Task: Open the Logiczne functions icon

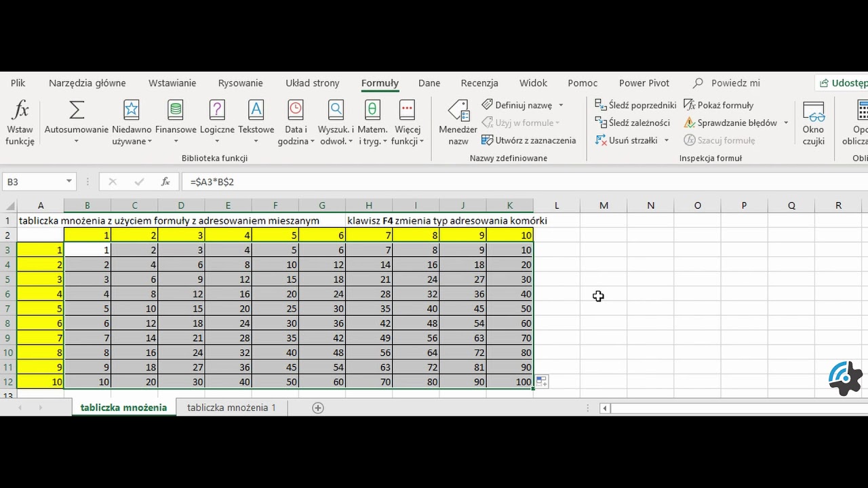Action: [217, 109]
